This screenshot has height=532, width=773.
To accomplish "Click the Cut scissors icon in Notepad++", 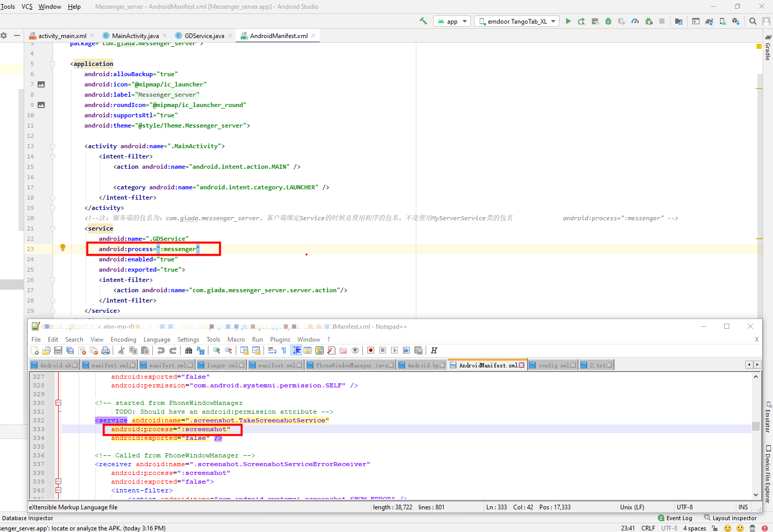I will tap(121, 350).
